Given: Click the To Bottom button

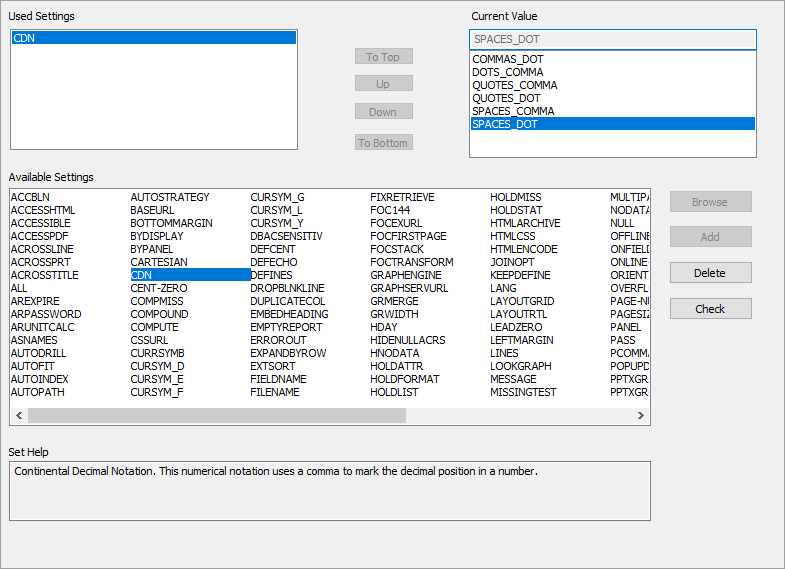Looking at the screenshot, I should [x=383, y=143].
